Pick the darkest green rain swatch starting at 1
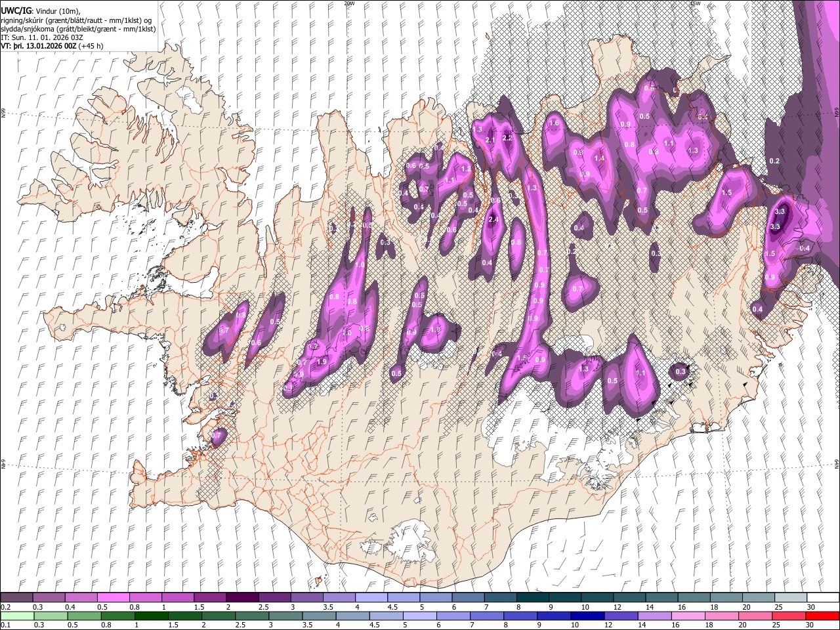Image resolution: width=840 pixels, height=630 pixels. click(151, 616)
